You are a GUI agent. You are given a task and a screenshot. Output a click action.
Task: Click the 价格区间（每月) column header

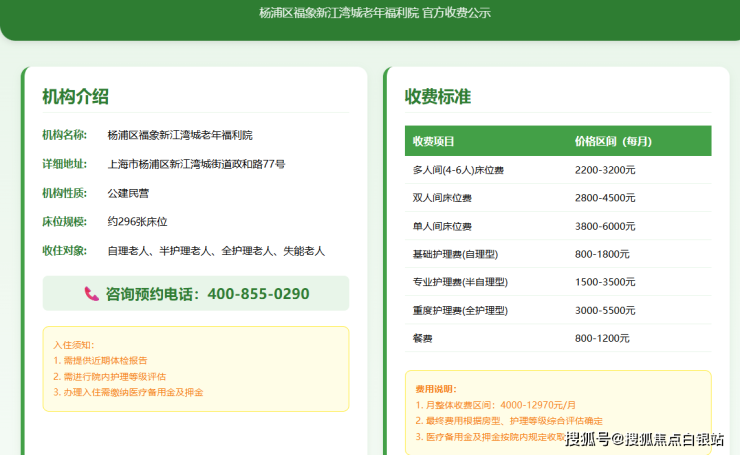[613, 141]
